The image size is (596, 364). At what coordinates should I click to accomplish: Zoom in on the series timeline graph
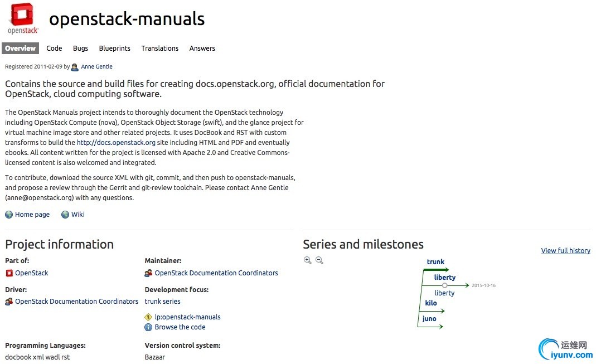coord(308,260)
